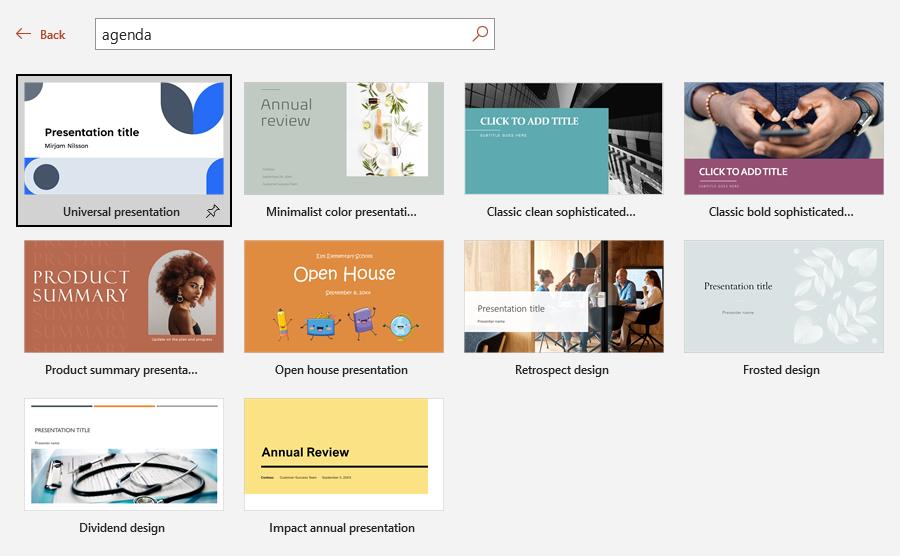This screenshot has width=900, height=556.
Task: Click the Back arrow icon
Action: tap(24, 34)
